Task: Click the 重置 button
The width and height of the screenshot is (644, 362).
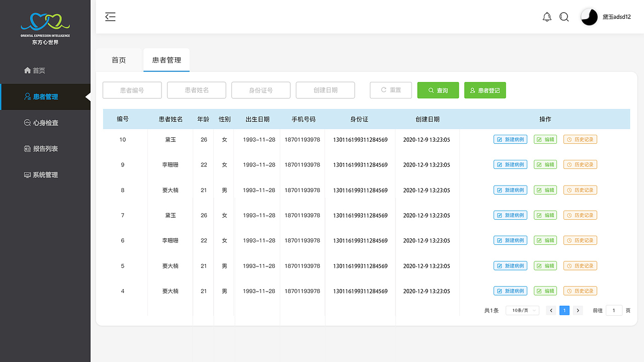Action: (x=391, y=90)
